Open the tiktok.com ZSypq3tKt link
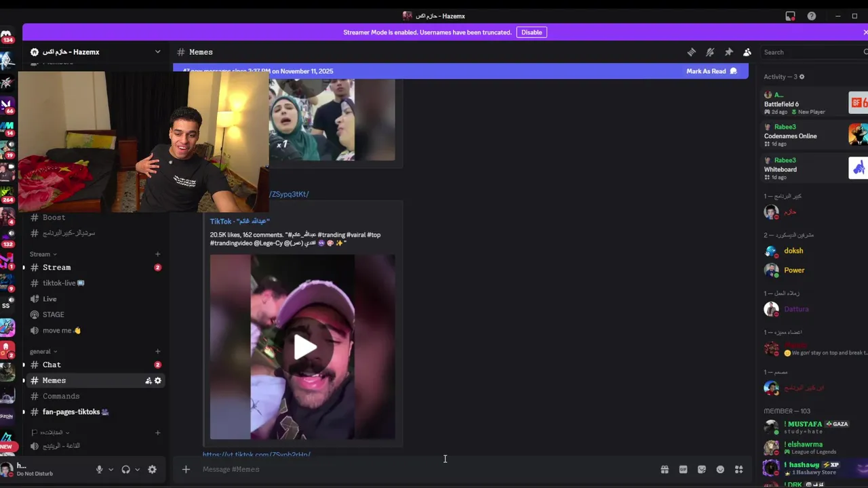868x488 pixels. click(290, 194)
